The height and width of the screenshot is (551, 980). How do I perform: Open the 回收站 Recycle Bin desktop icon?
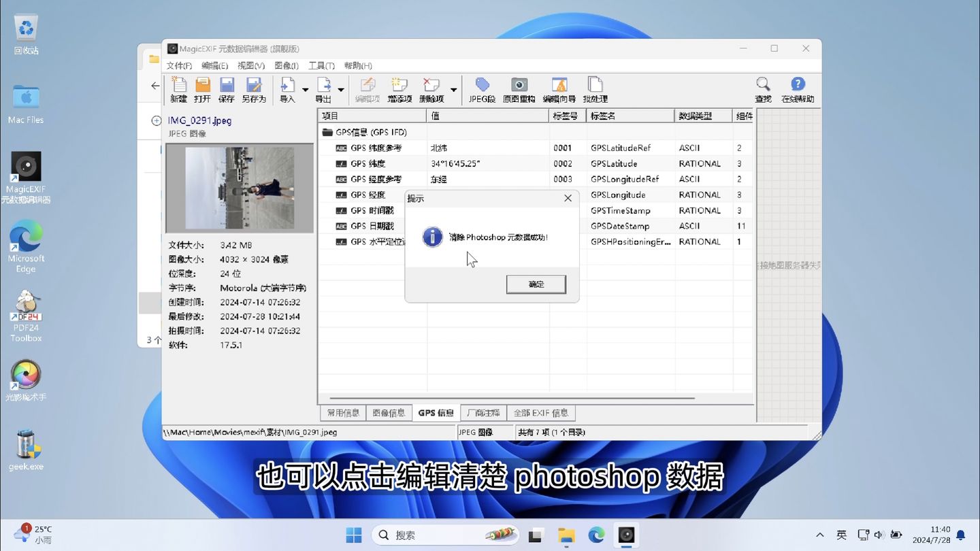[x=26, y=34]
